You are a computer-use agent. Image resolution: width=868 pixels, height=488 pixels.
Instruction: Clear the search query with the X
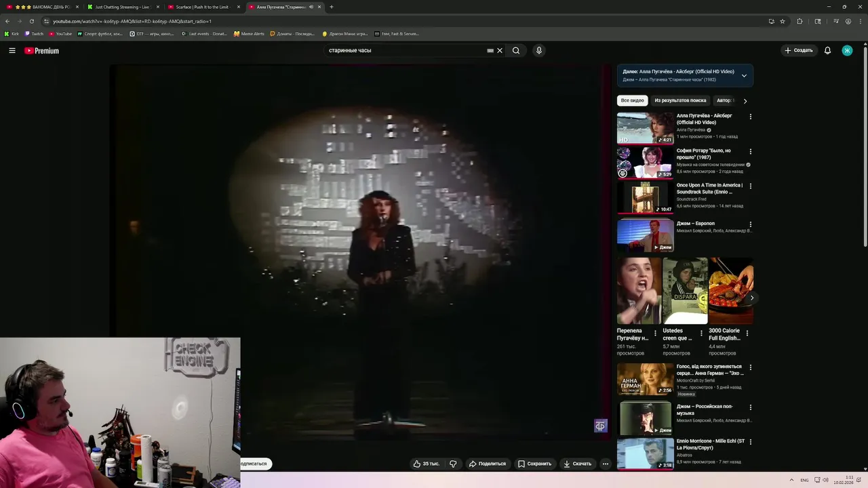tap(500, 50)
